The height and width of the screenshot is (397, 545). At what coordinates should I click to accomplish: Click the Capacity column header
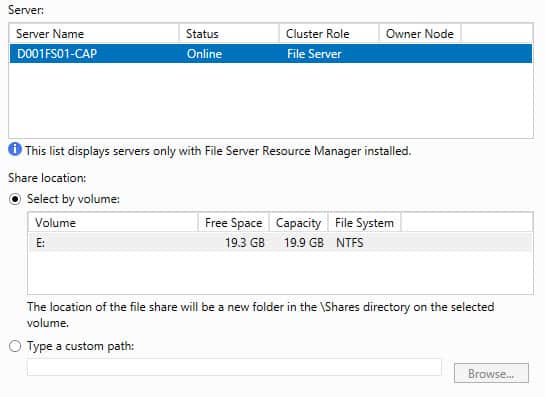299,222
